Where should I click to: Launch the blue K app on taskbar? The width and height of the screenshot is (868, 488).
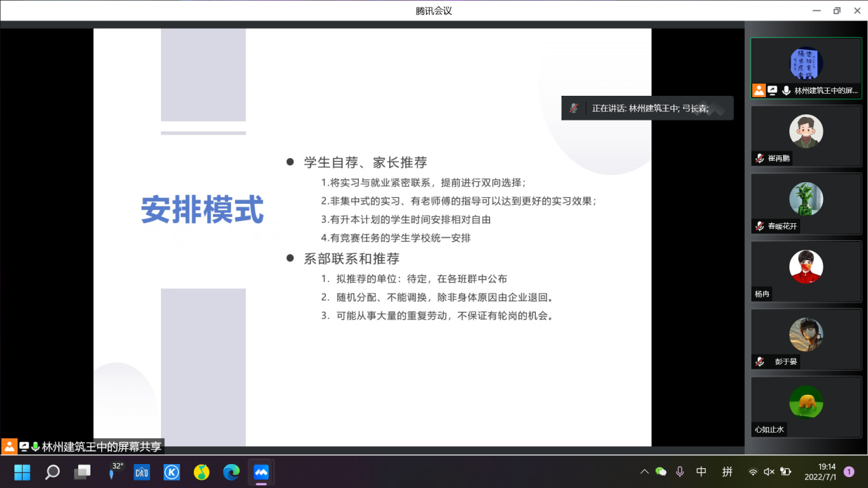171,472
